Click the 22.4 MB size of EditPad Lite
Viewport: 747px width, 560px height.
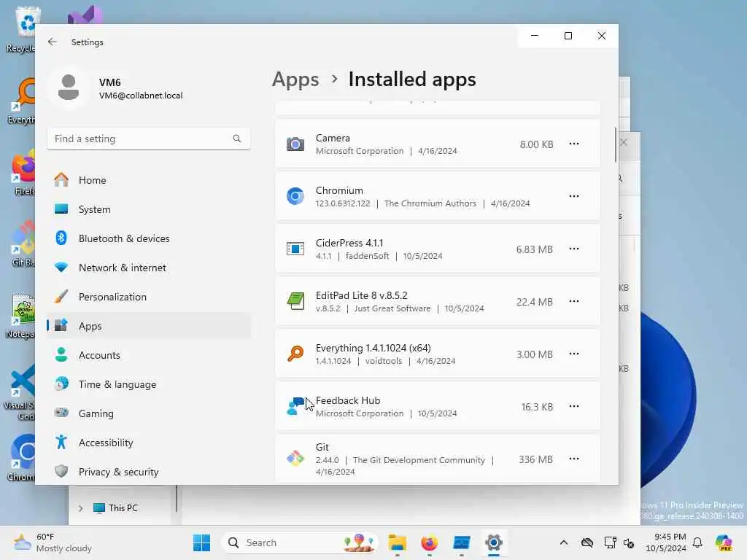(535, 302)
